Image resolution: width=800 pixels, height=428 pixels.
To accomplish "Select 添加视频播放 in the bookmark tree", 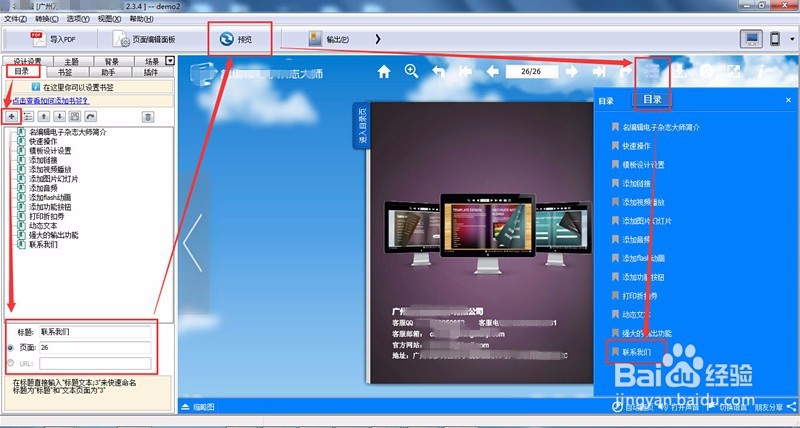I will (x=50, y=169).
